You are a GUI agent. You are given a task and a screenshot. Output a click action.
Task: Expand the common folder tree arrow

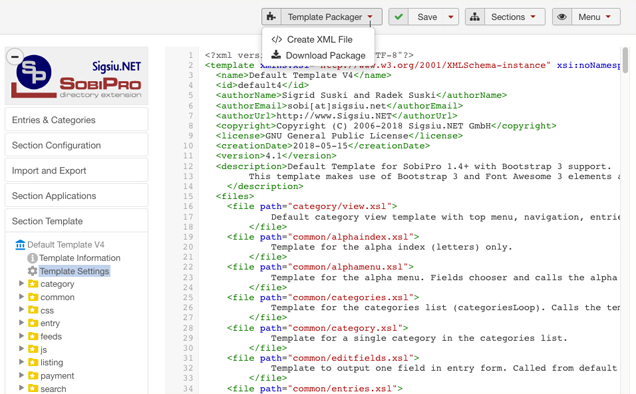[21, 297]
